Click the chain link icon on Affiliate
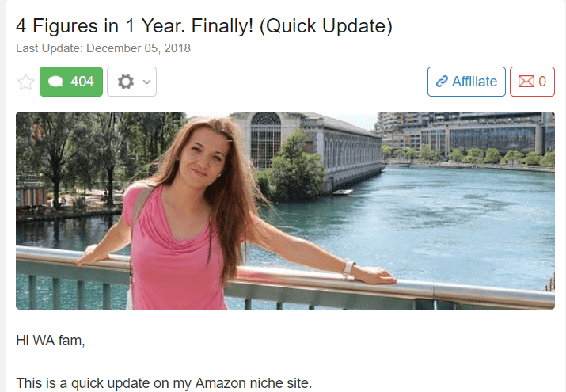Viewport: 566px width, 392px height. [442, 82]
